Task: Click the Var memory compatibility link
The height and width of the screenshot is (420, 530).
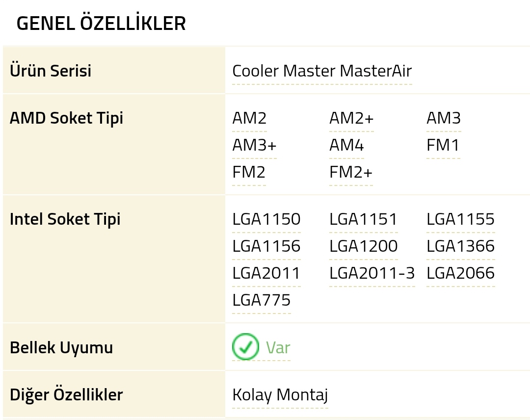Action: click(278, 348)
